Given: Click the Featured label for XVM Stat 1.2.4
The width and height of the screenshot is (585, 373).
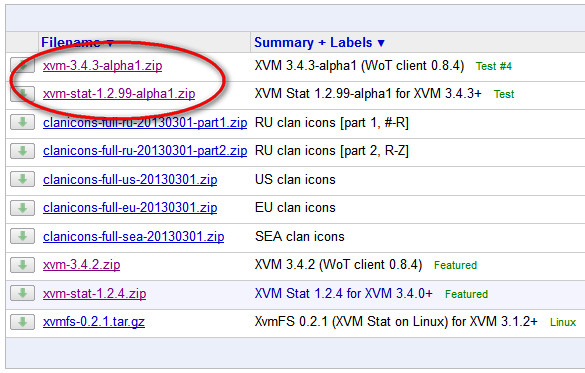Looking at the screenshot, I should (x=466, y=294).
